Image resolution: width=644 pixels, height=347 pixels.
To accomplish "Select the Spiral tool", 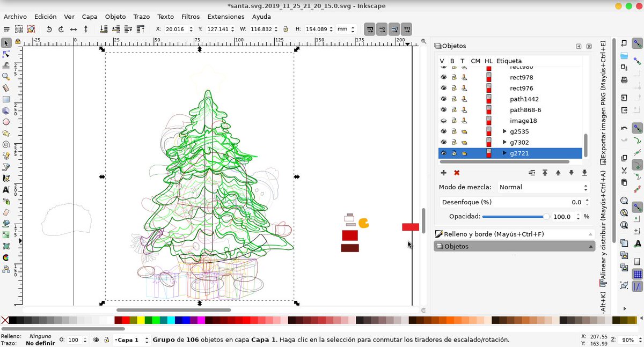I will click(6, 144).
